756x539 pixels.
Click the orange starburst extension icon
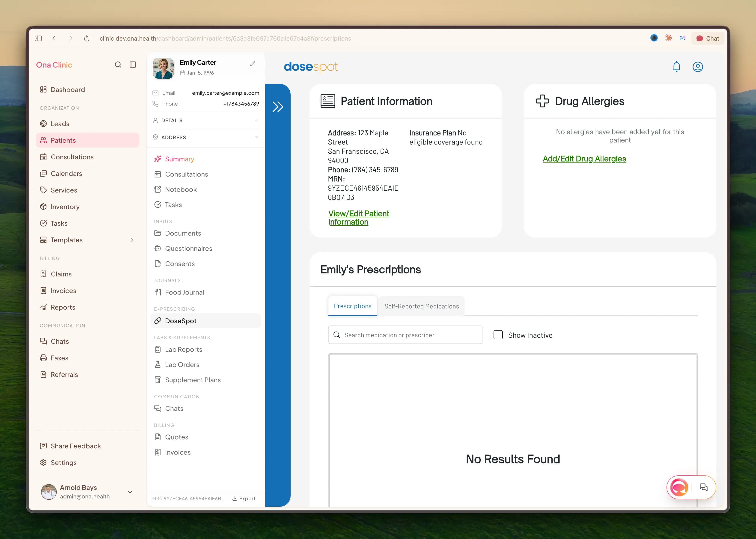tap(668, 38)
